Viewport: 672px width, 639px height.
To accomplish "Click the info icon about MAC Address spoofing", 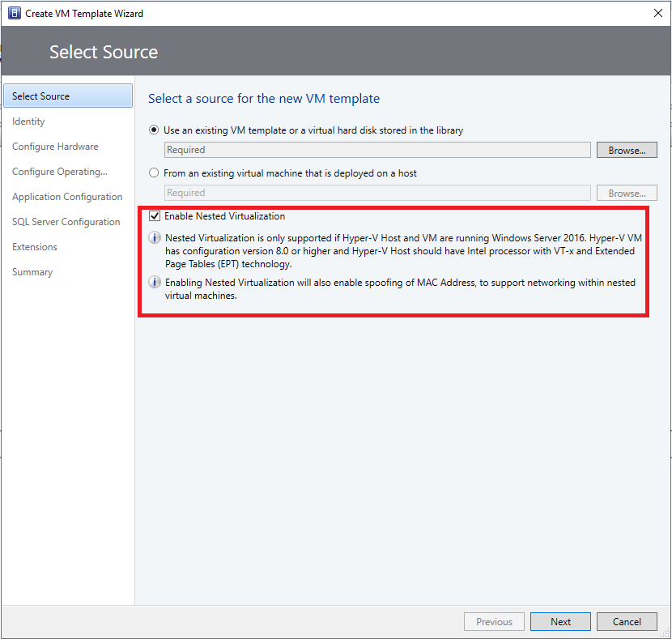I will 155,282.
